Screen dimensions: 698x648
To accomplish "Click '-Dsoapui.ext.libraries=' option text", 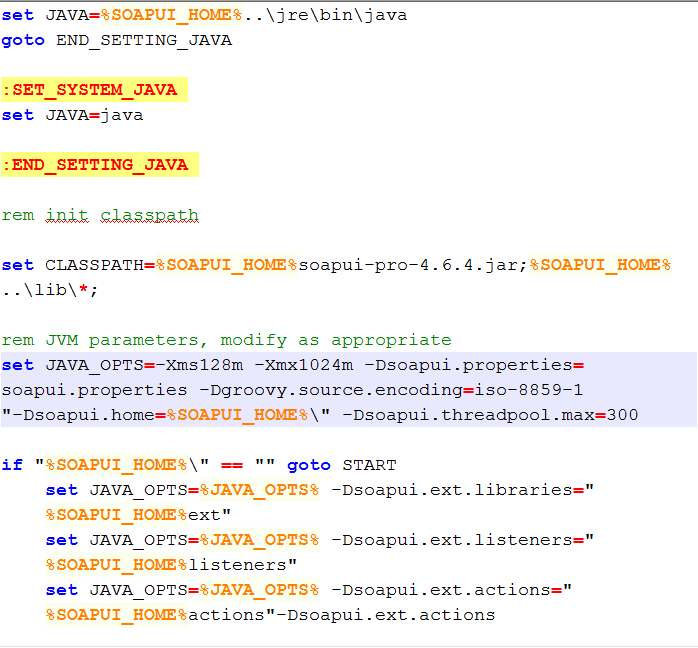I will [457, 490].
